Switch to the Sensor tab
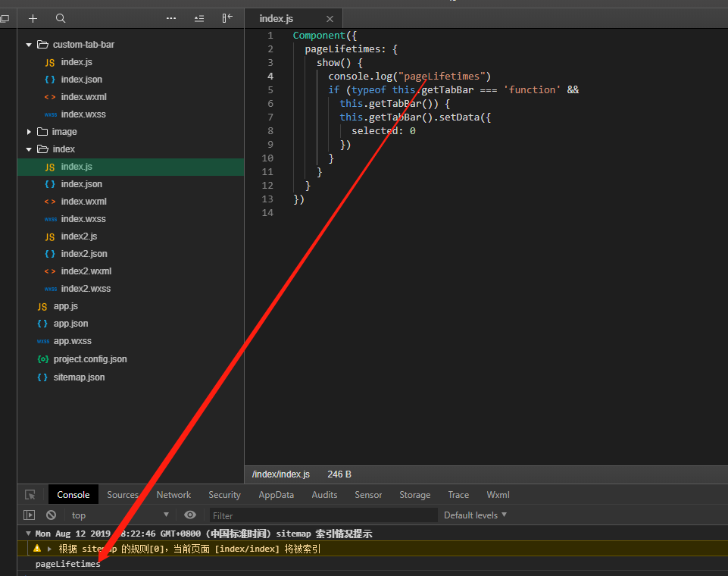This screenshot has height=576, width=728. [x=368, y=495]
